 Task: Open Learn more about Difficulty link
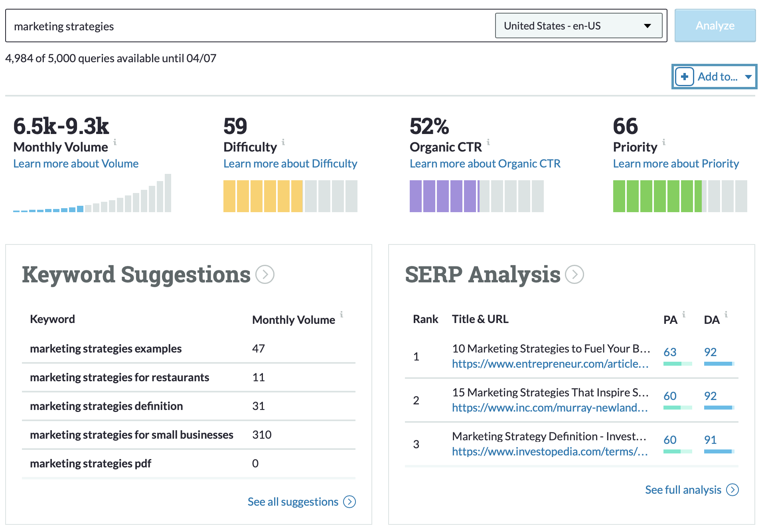pyautogui.click(x=290, y=164)
